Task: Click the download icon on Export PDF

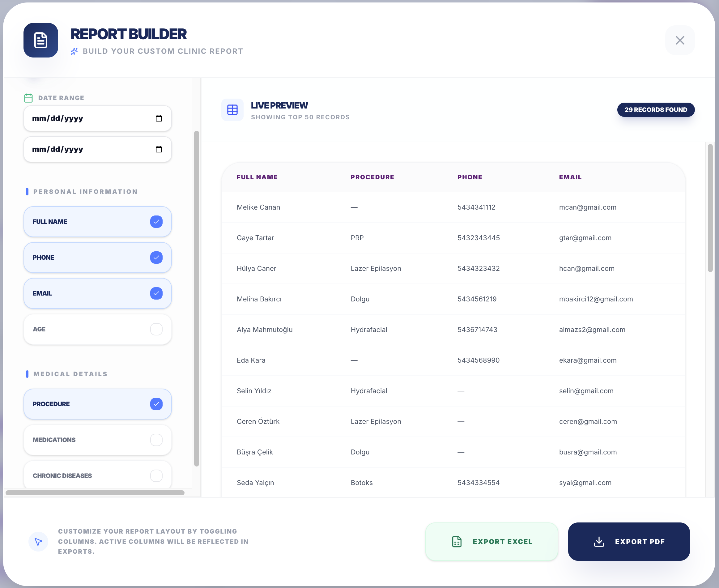Action: (599, 541)
